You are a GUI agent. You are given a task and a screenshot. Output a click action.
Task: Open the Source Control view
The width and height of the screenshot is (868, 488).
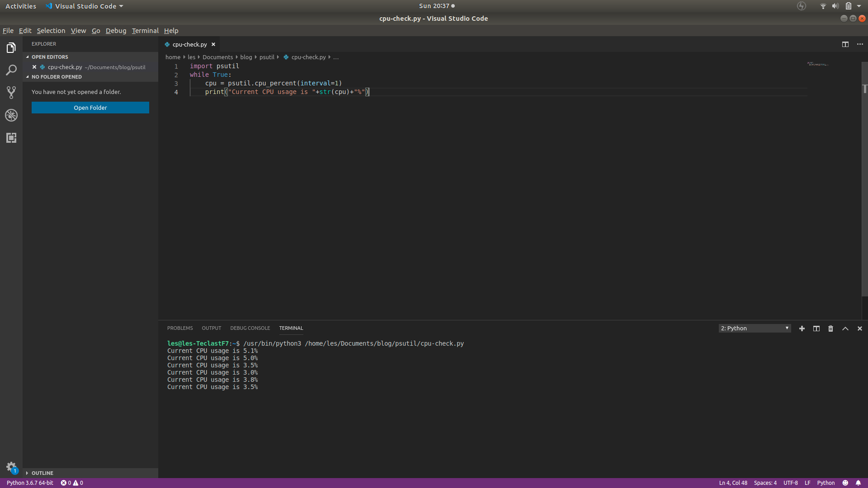click(x=11, y=93)
